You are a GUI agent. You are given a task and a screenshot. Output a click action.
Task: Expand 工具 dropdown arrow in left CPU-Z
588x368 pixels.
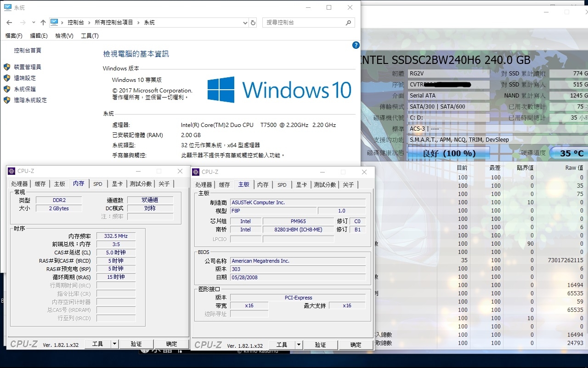pos(115,344)
